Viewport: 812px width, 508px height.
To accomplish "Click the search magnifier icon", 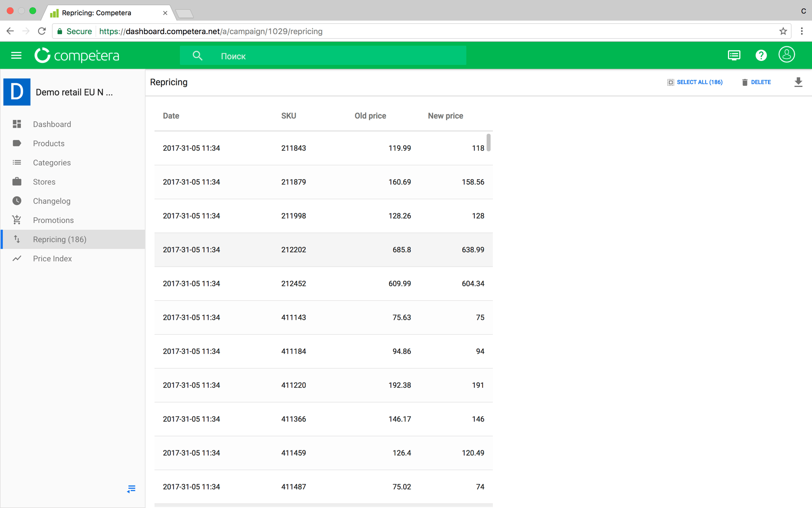I will 197,56.
